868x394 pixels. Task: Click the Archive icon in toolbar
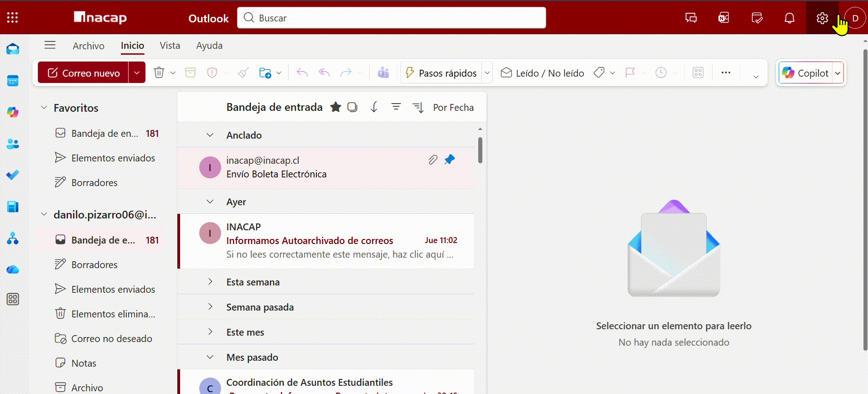point(190,73)
